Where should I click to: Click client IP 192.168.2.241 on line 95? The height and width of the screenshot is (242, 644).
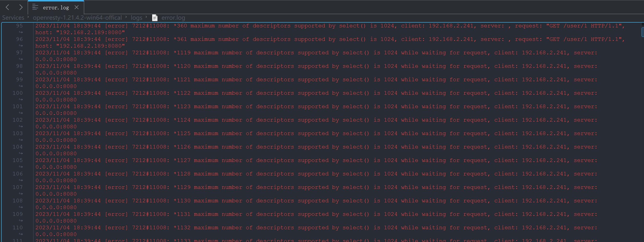[x=451, y=26]
